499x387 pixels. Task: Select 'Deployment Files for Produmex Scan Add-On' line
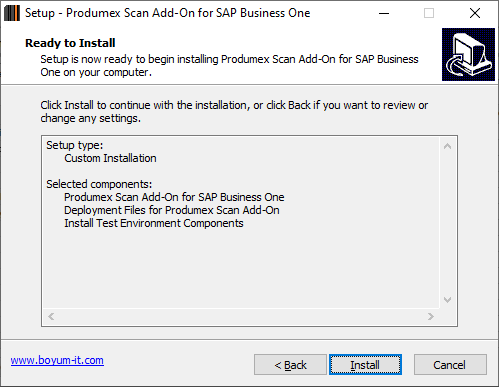[172, 210]
